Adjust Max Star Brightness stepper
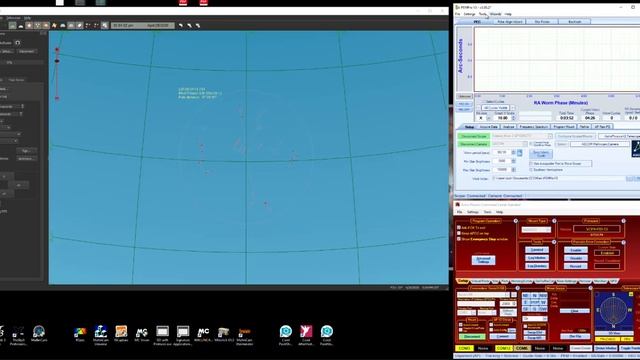This screenshot has width=640, height=360. [513, 169]
